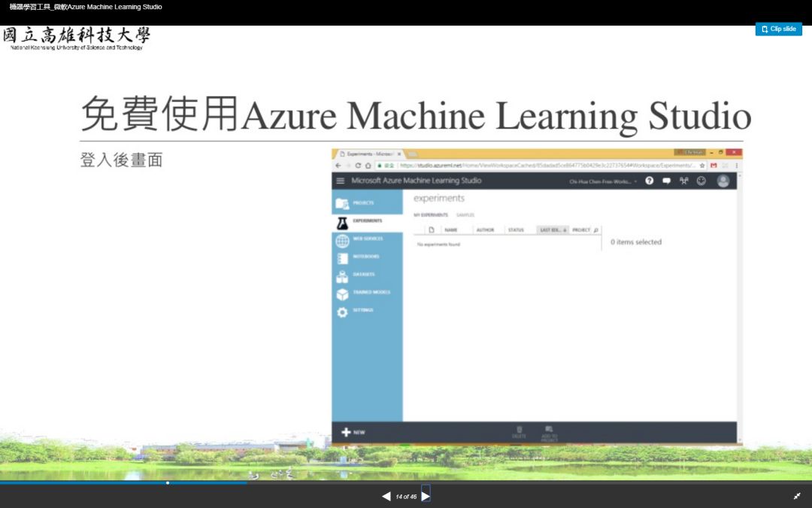Click the feedback speech bubble icon
This screenshot has width=812, height=508.
pos(666,181)
